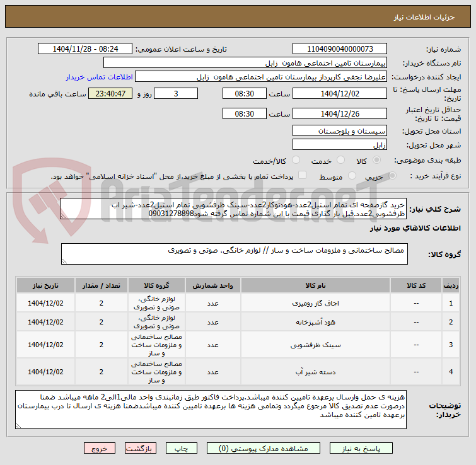Open اطلاعات تماس خریدار link

99,77
